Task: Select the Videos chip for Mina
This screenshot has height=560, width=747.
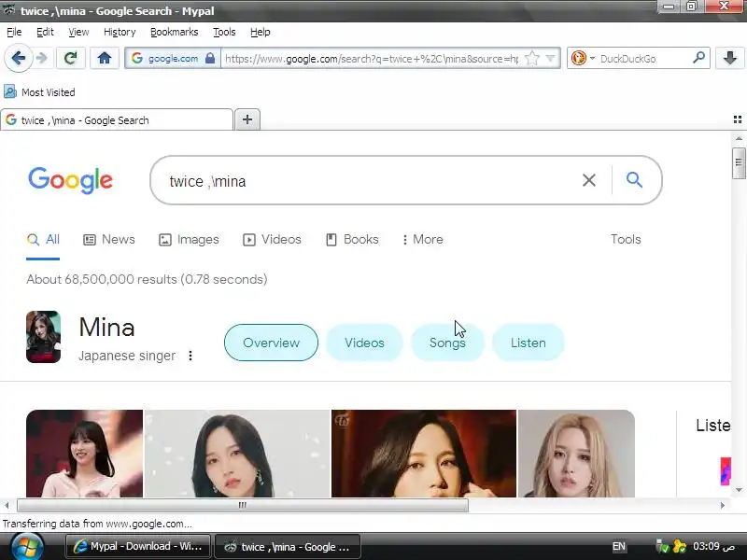Action: point(364,343)
